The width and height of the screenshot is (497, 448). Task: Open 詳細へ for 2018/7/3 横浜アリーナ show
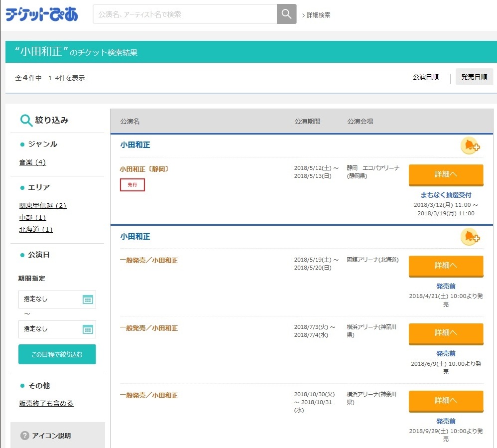pyautogui.click(x=446, y=333)
